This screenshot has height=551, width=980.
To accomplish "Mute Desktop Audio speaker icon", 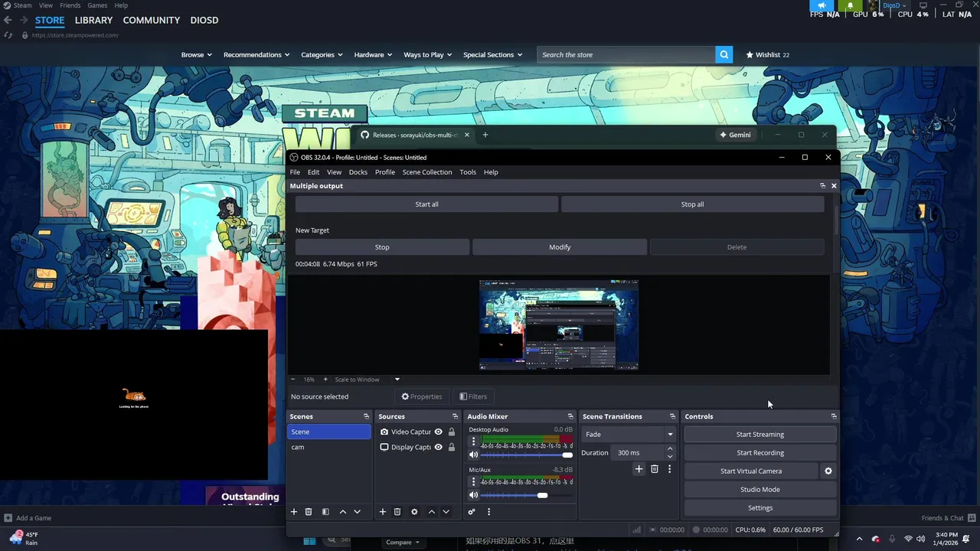I will click(473, 455).
